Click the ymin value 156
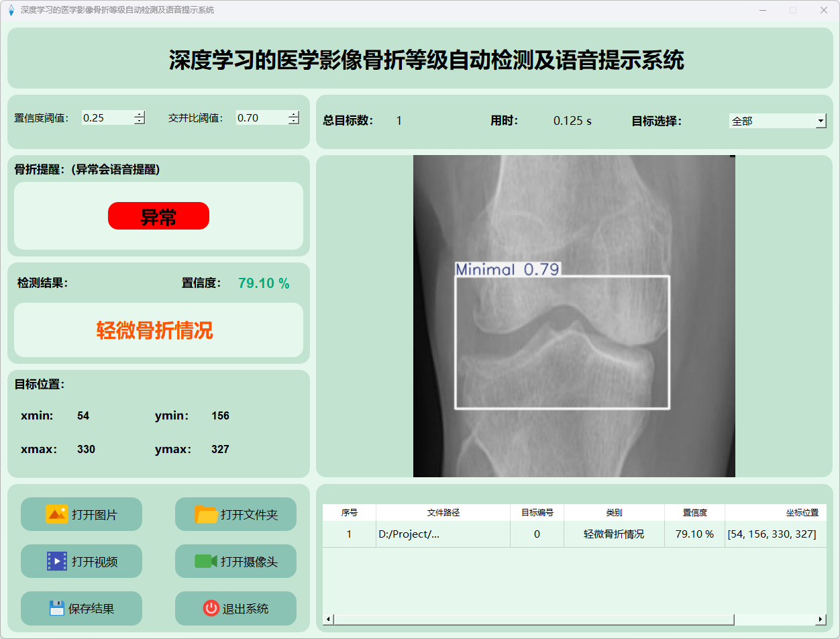Screen dimensions: 840x639 220,416
